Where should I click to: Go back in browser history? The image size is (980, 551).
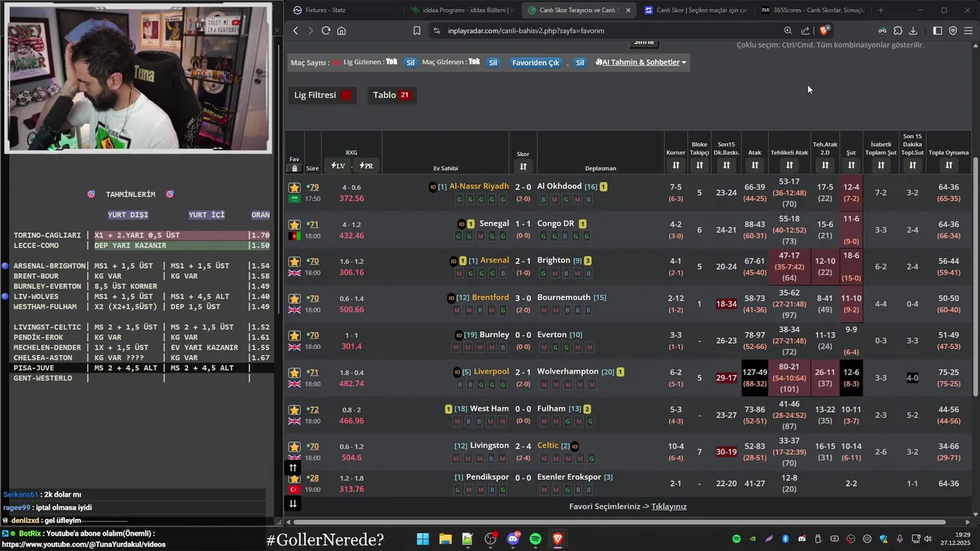(296, 31)
